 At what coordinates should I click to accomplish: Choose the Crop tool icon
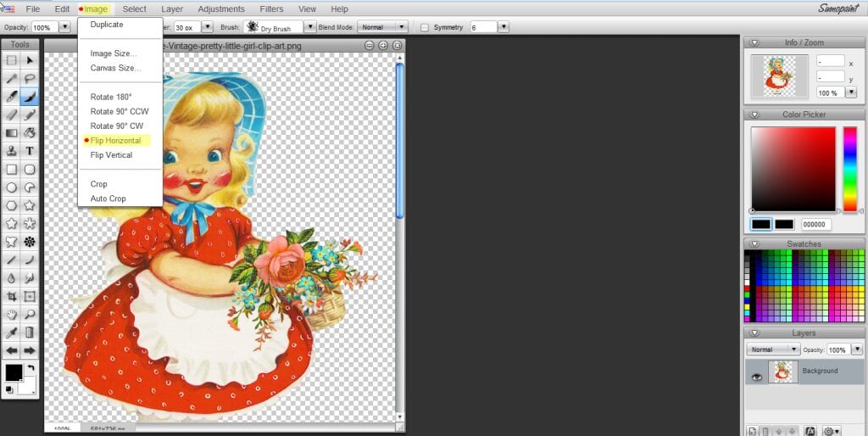point(12,296)
